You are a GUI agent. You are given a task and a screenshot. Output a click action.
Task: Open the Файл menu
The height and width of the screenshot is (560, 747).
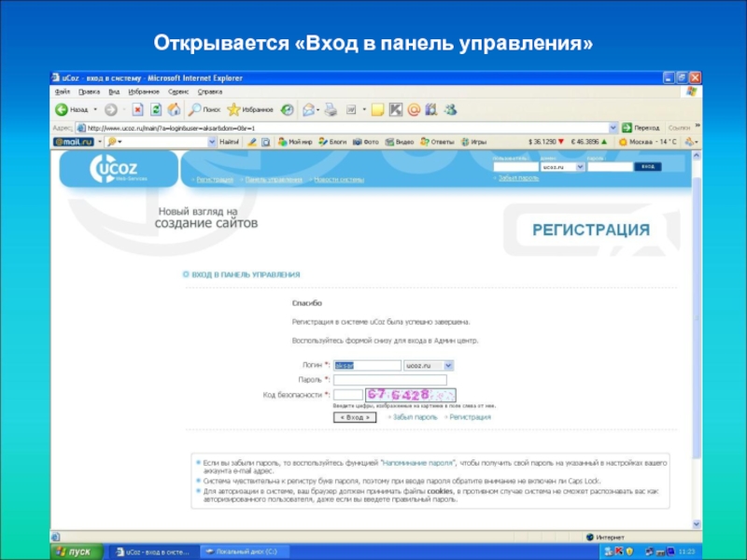[x=63, y=92]
